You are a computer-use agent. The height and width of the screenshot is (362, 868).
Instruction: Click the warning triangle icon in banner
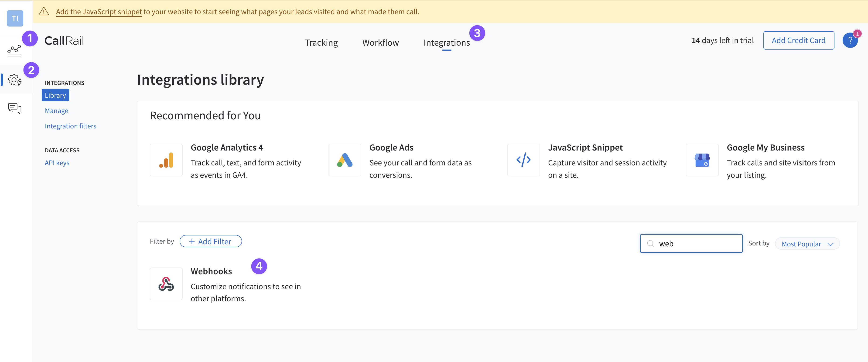pos(44,11)
